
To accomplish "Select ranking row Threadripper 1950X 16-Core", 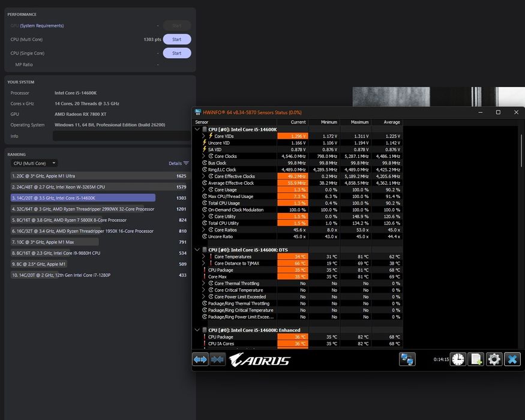I will pos(99,231).
